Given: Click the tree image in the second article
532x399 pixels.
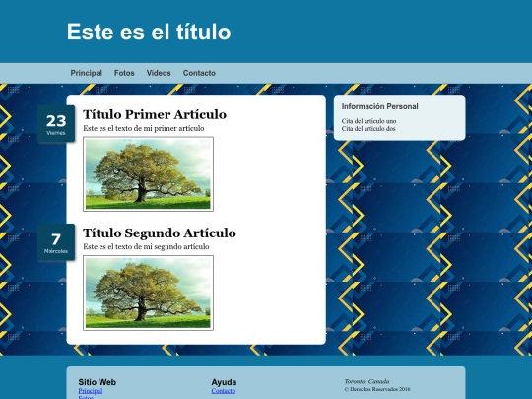Looking at the screenshot, I should pyautogui.click(x=148, y=293).
